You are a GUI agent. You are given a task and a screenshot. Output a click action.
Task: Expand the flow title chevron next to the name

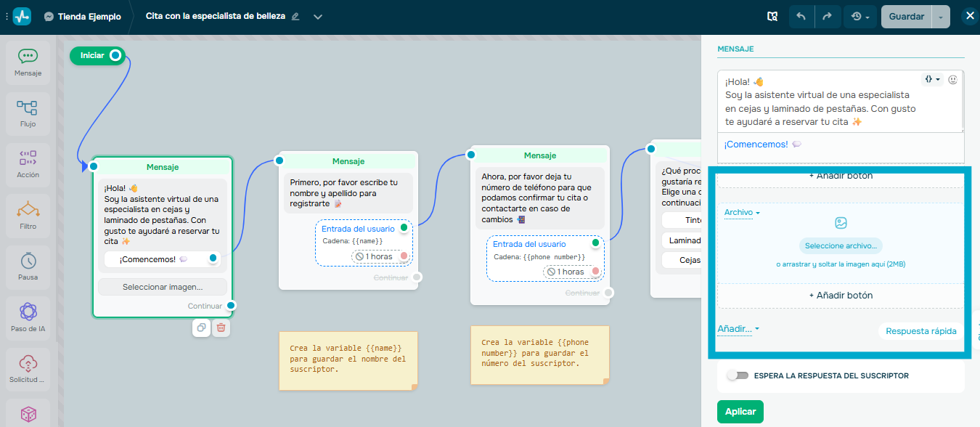[x=317, y=16]
